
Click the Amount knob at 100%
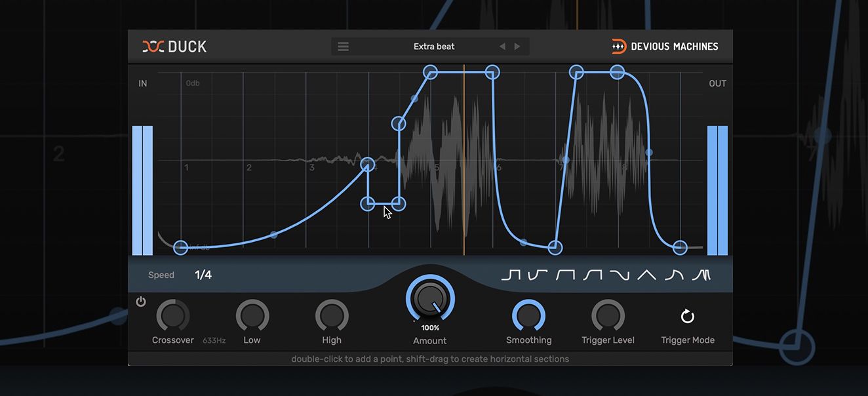click(430, 300)
